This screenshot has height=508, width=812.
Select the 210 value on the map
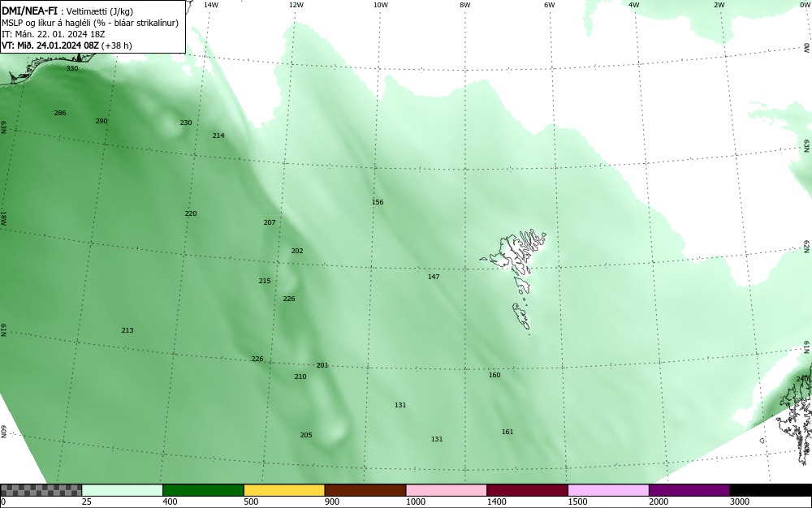coord(300,377)
